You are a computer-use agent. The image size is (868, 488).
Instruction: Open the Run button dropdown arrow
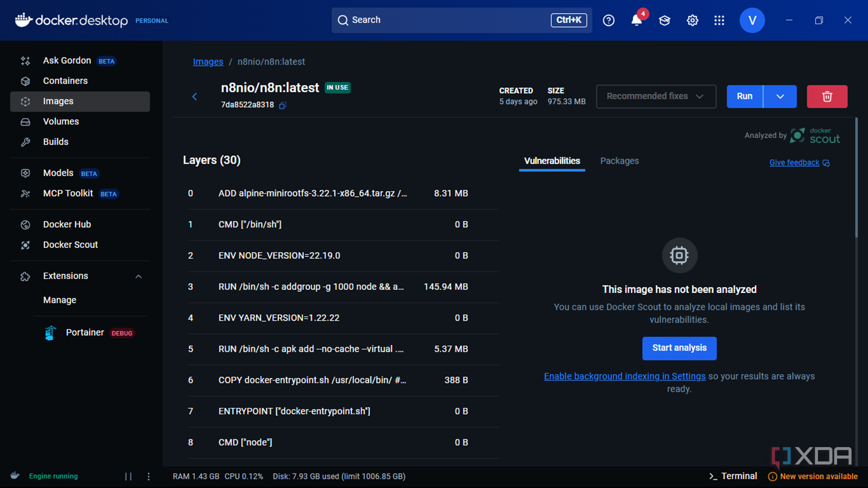780,96
